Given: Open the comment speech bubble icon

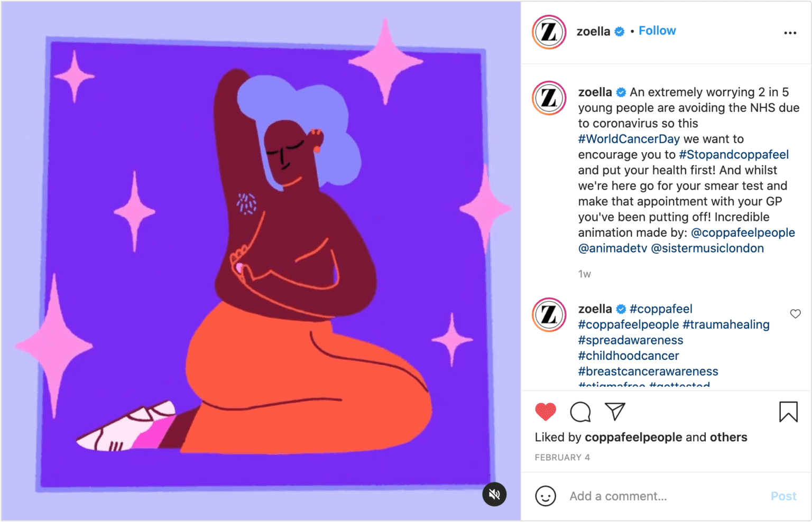Looking at the screenshot, I should tap(580, 412).
